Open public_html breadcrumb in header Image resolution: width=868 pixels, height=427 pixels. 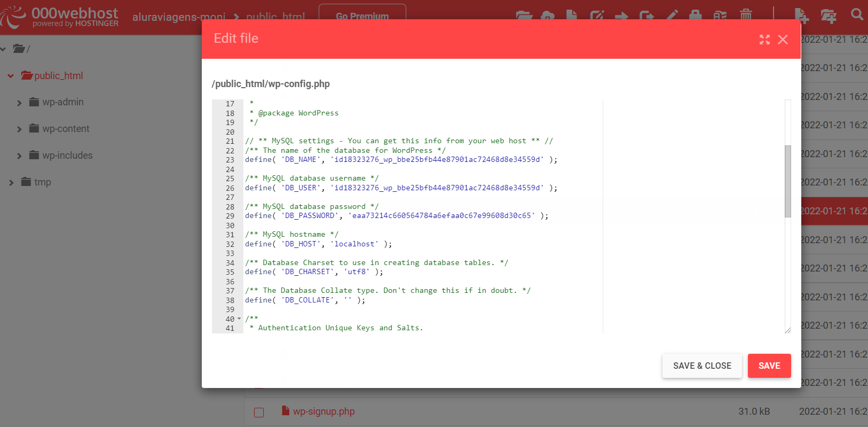[276, 17]
